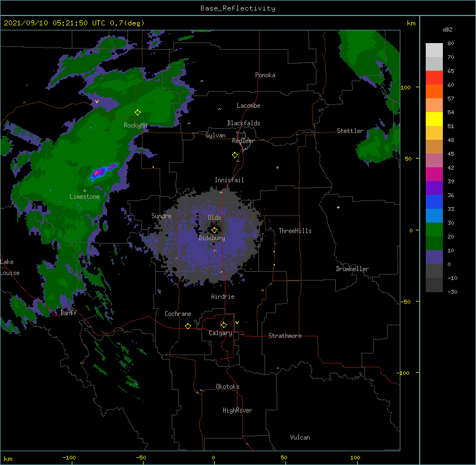
Task: Pick the slate purple swatch between 10 and 0
Action: point(434,257)
